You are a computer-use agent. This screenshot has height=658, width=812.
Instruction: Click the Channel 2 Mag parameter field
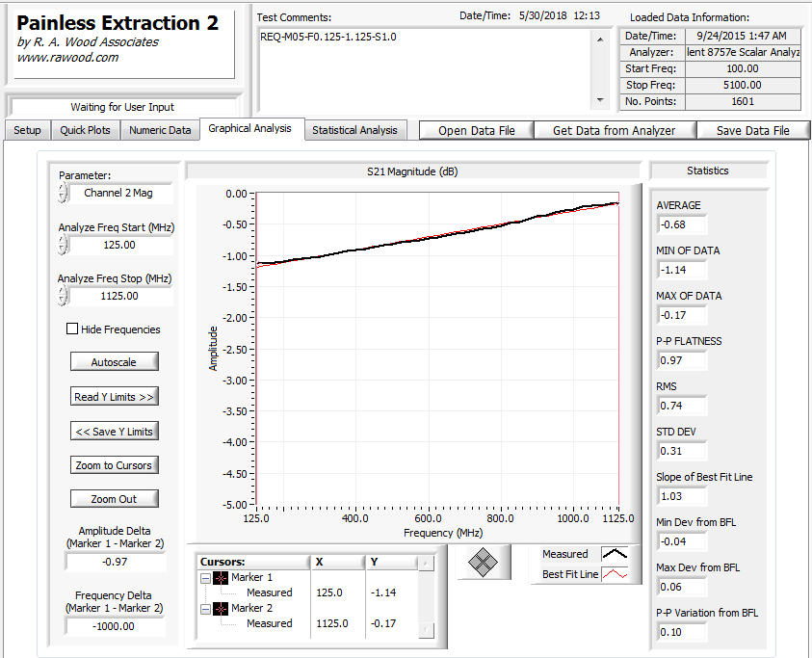120,194
